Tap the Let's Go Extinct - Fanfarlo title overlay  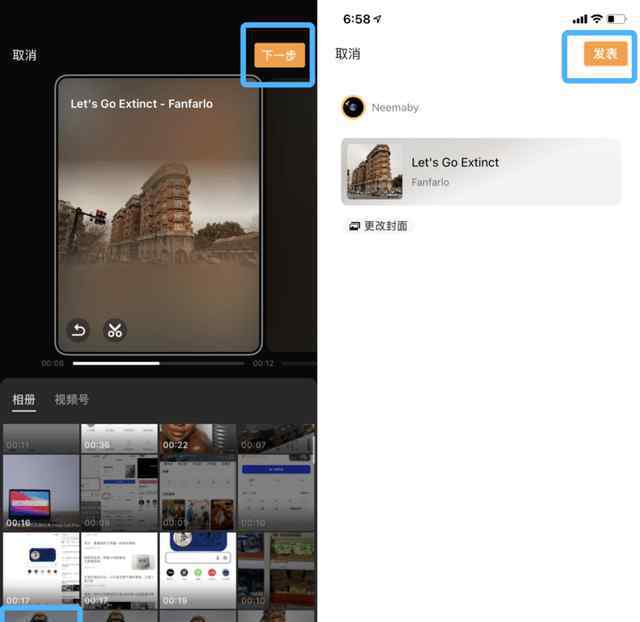[142, 104]
